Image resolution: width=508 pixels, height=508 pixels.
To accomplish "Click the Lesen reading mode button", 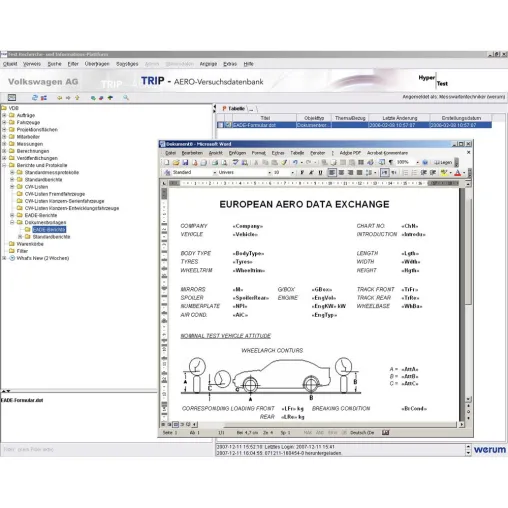I will coord(443,162).
